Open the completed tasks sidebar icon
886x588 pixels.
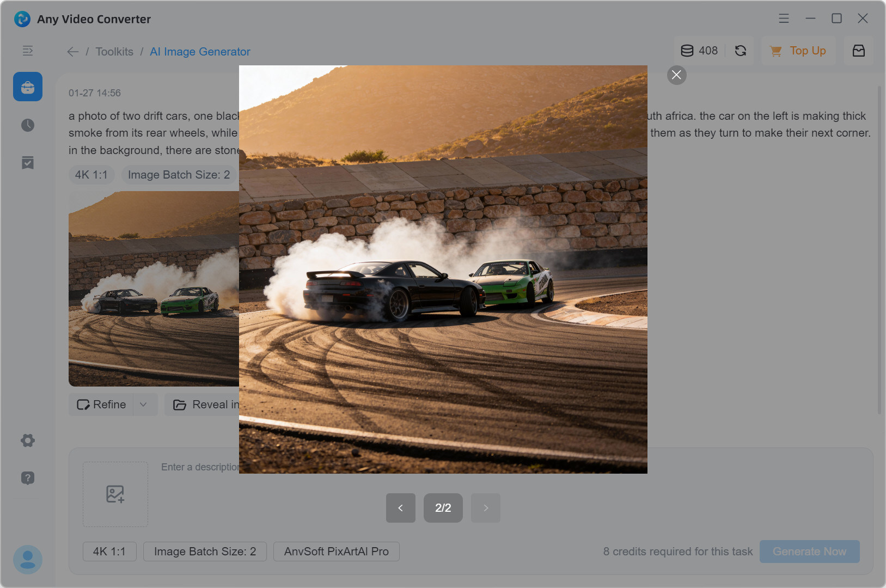coord(28,163)
